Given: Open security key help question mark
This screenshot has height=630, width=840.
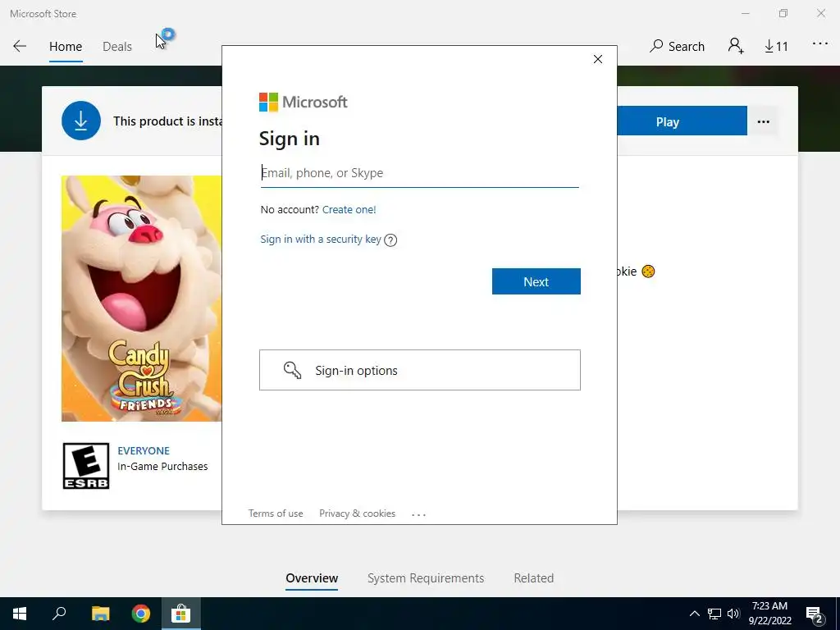Looking at the screenshot, I should [390, 240].
